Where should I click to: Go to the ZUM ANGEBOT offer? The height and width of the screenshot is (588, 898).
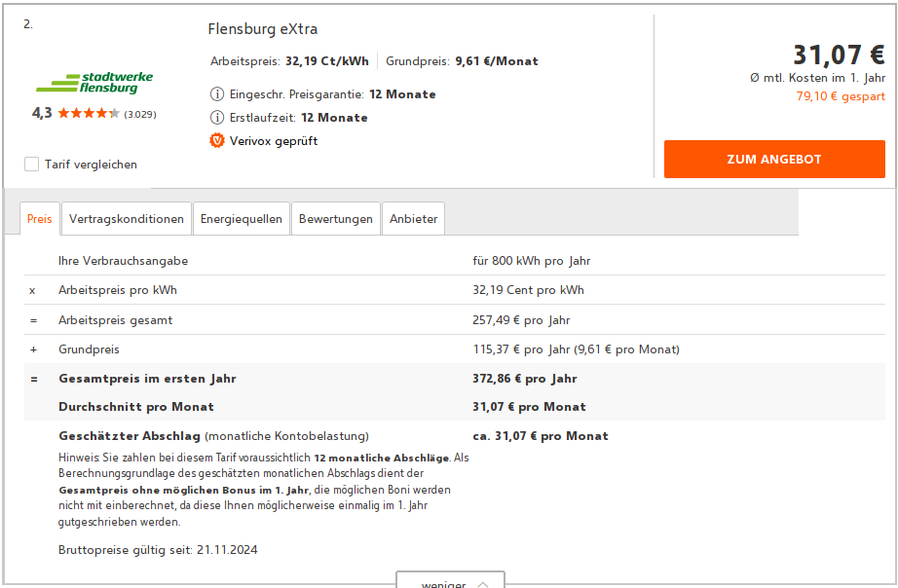[x=774, y=159]
